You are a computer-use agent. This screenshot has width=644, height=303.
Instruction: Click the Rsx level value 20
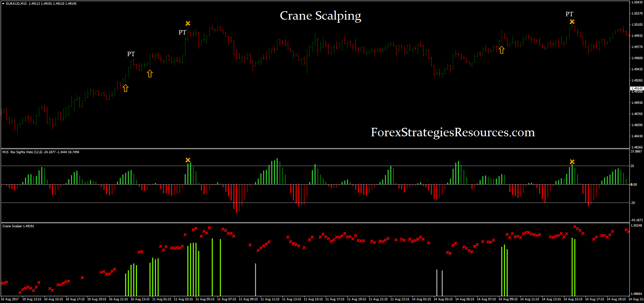click(x=632, y=166)
